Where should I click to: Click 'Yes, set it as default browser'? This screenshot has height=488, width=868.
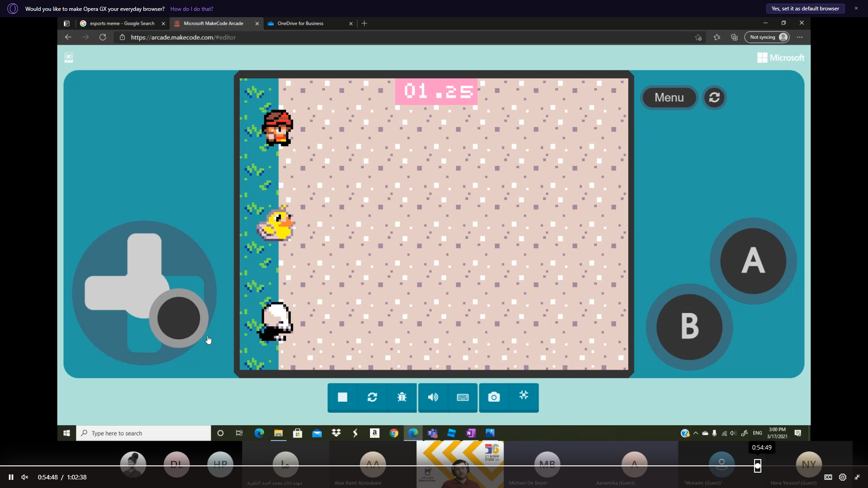click(805, 9)
